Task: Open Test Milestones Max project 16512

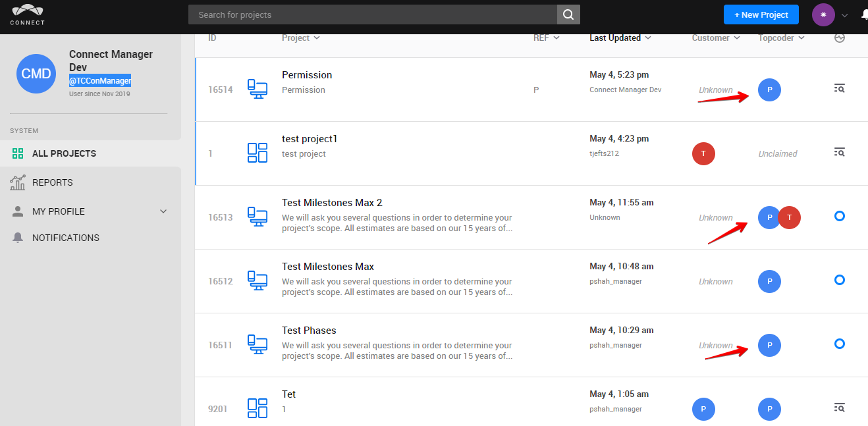Action: click(x=328, y=267)
